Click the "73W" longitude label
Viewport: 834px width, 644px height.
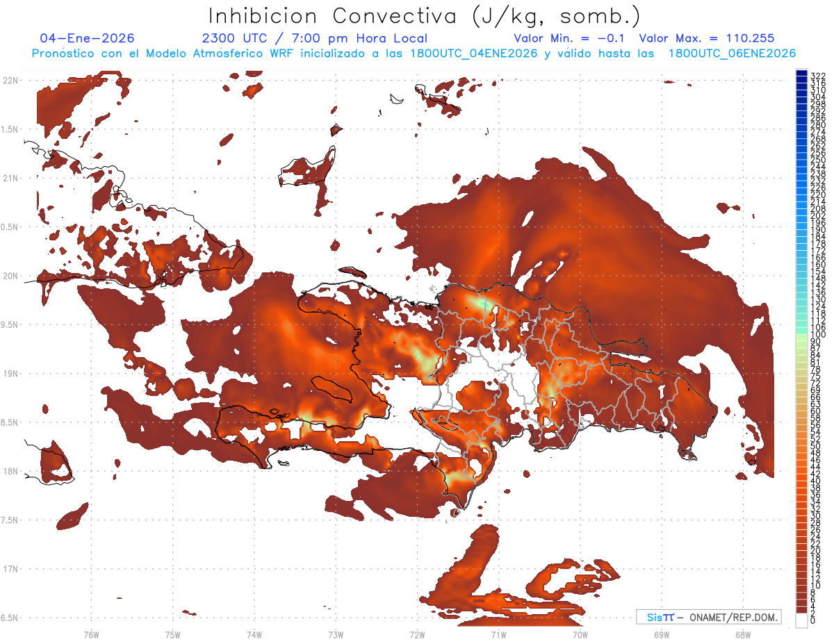click(x=336, y=634)
